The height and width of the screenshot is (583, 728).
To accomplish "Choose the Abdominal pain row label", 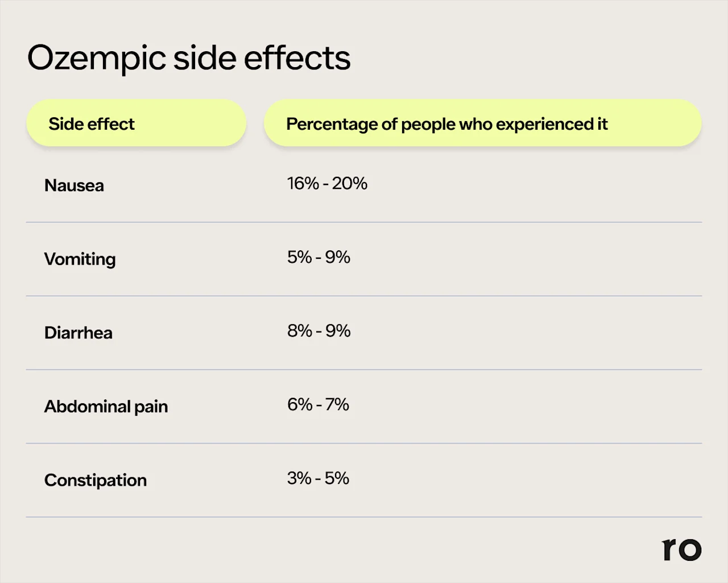I will (106, 407).
